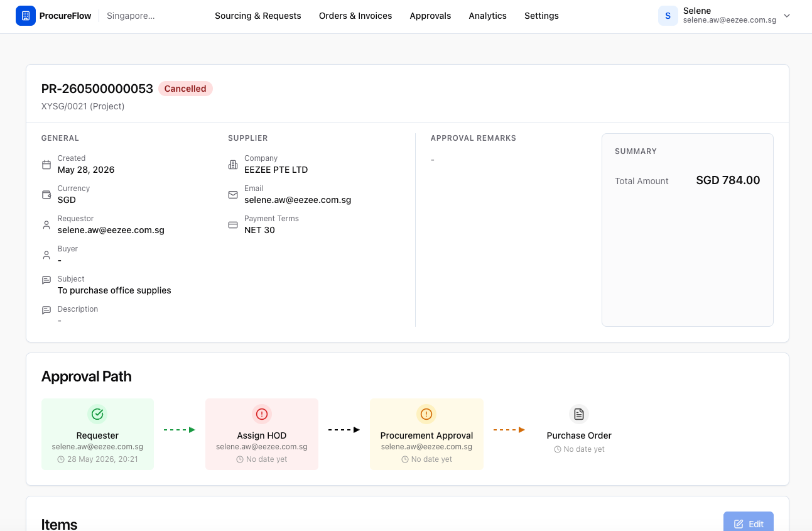Click the PR-260500000053 request number
Image resolution: width=812 pixels, height=531 pixels.
pos(97,89)
